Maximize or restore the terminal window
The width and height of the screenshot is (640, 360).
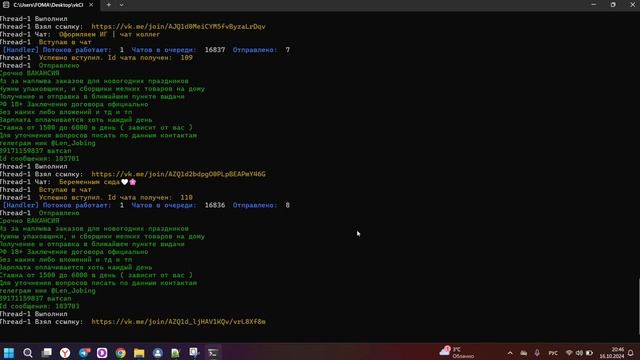[613, 4]
